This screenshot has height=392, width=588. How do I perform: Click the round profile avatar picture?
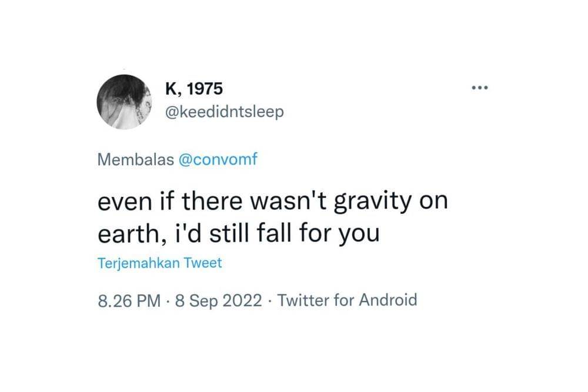(x=125, y=102)
